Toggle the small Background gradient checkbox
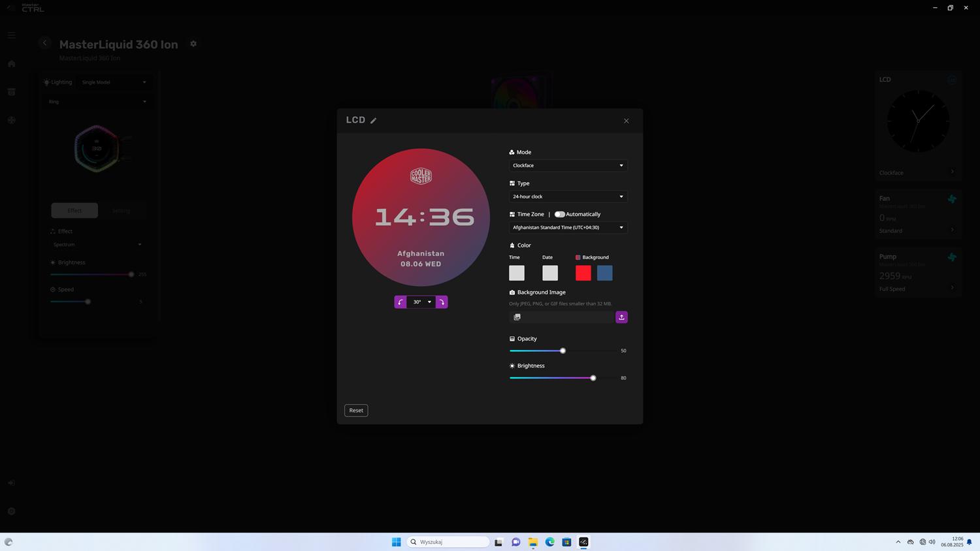The height and width of the screenshot is (551, 980). pos(578,257)
